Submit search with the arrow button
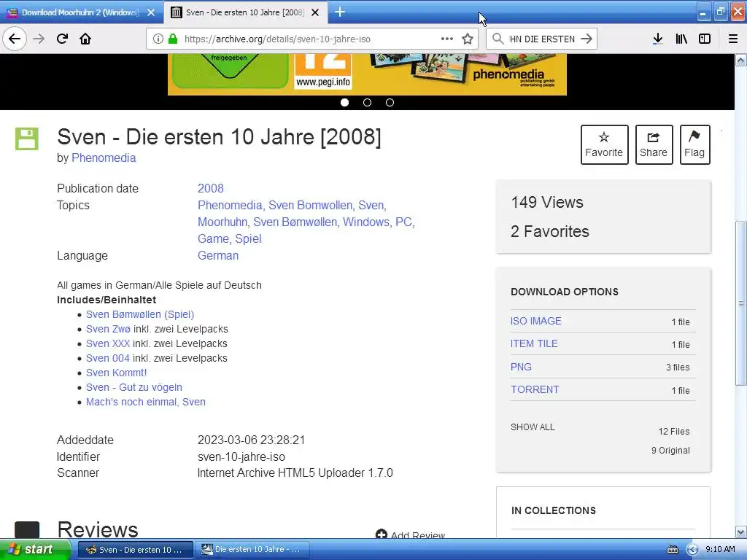This screenshot has height=560, width=747. [587, 39]
